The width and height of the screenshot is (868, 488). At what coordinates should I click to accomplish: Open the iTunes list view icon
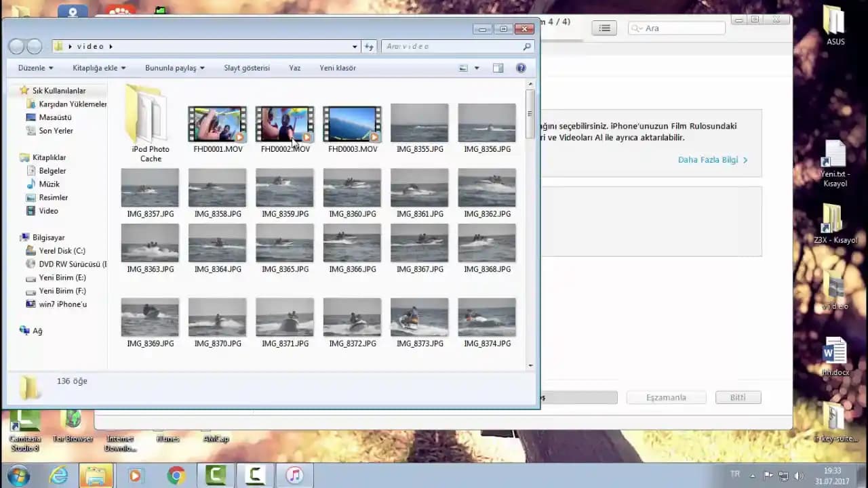pos(604,28)
